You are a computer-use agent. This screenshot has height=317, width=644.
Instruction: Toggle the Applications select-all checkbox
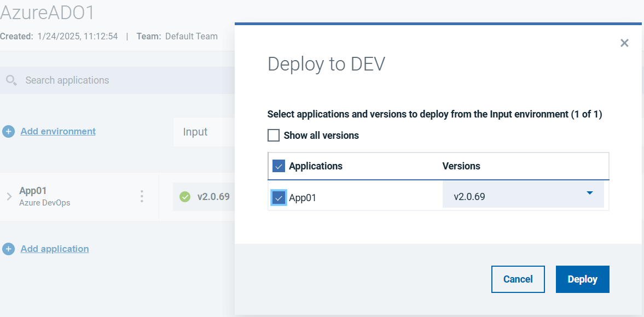(279, 166)
